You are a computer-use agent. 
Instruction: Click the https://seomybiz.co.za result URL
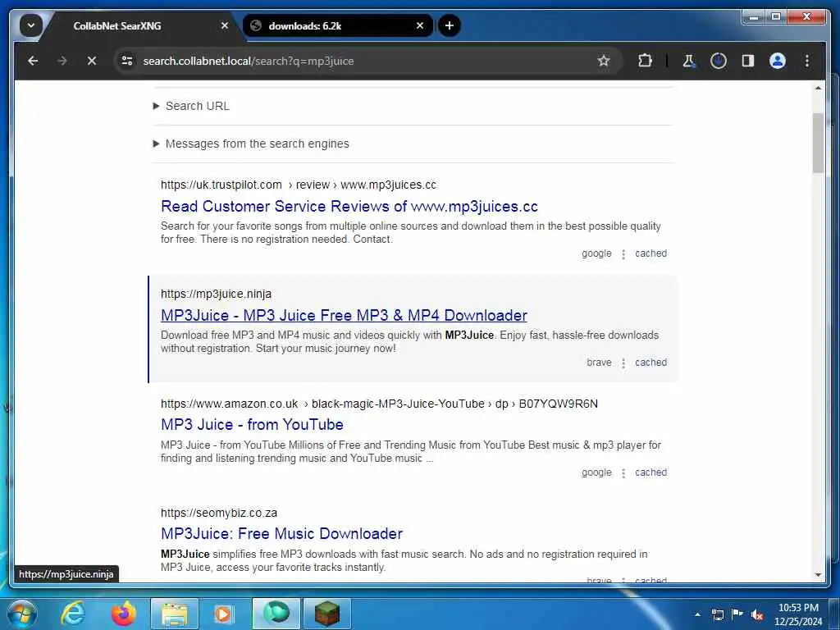(x=218, y=513)
